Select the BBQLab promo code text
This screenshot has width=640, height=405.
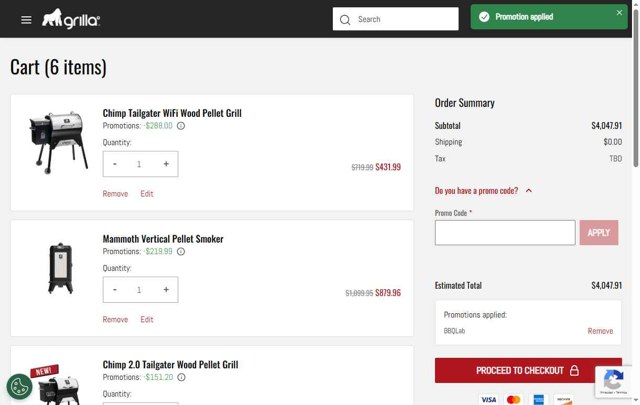click(454, 331)
